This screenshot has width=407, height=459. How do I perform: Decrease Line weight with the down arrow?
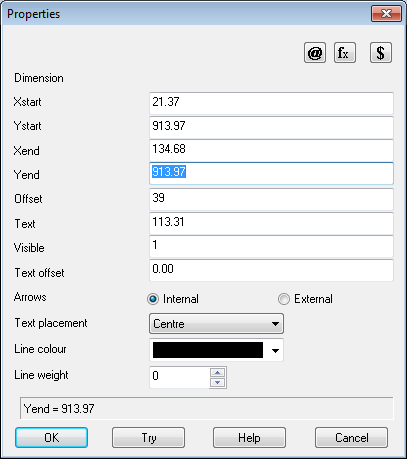tap(218, 383)
